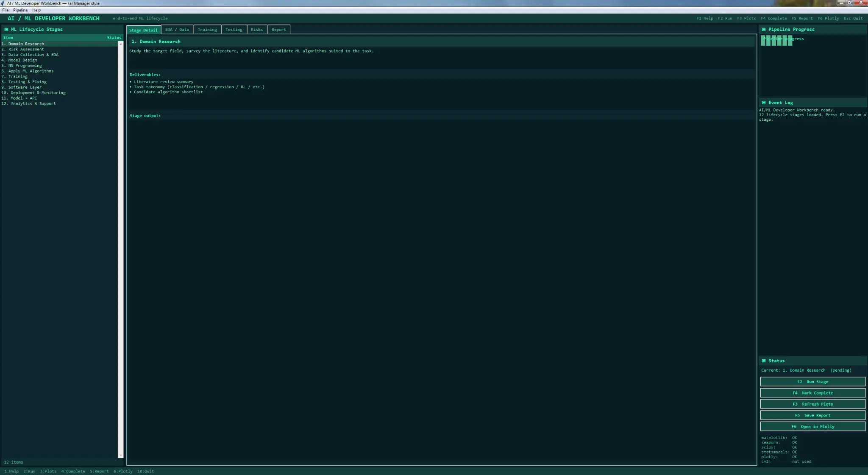
Task: Click the F2 Run Stage button
Action: (x=812, y=382)
